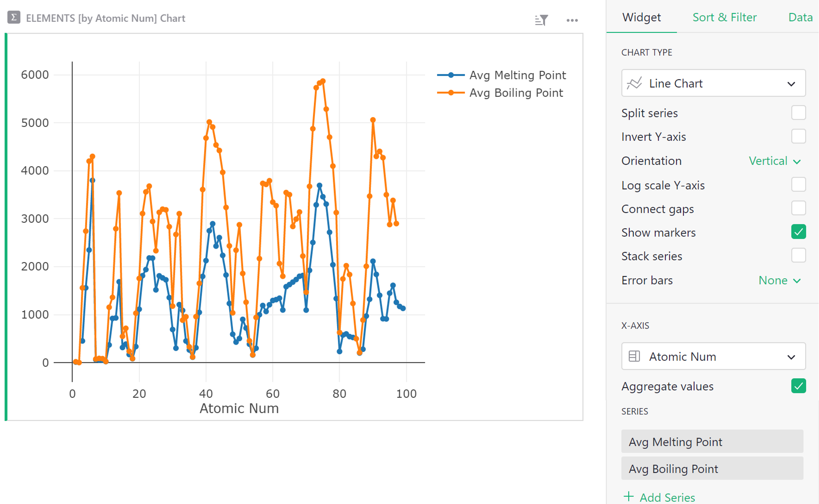
Task: Click the three-dot options menu on the chart
Action: coord(572,20)
